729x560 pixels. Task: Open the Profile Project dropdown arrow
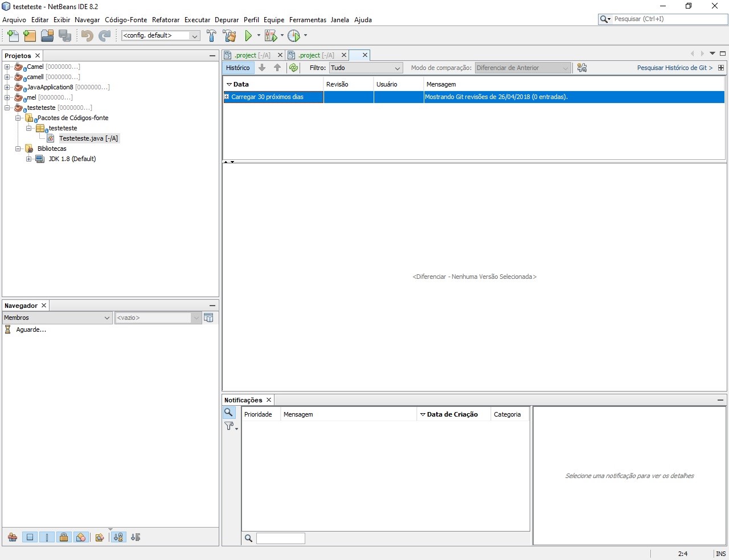[x=305, y=36]
